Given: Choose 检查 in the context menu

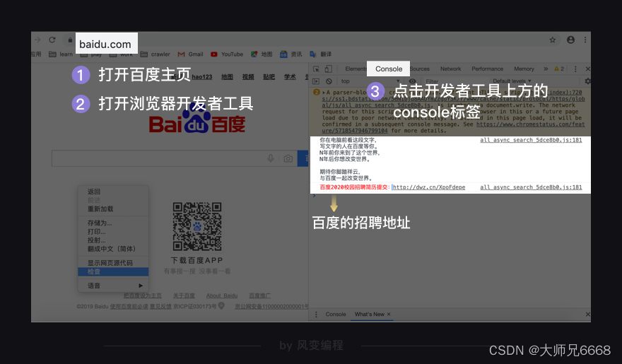Looking at the screenshot, I should (114, 271).
